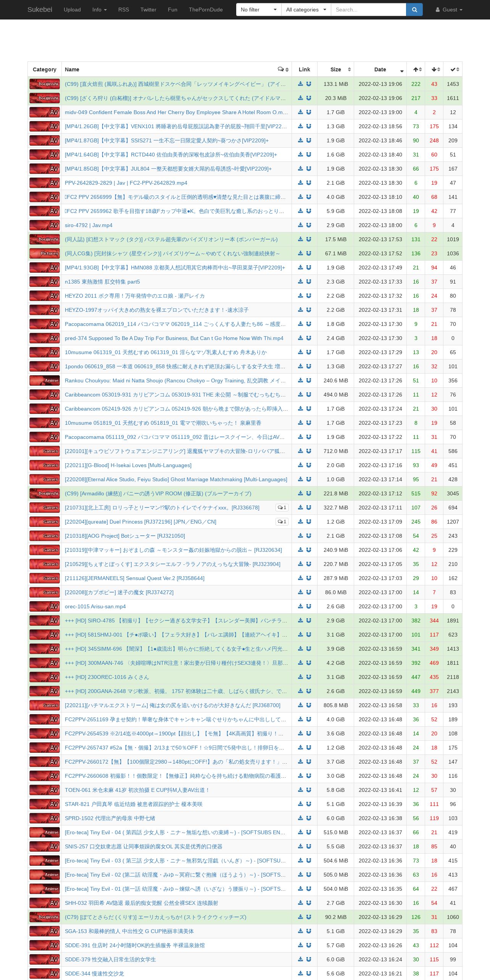
Task: Sort listing by completed checkmark column
Action: (x=453, y=69)
